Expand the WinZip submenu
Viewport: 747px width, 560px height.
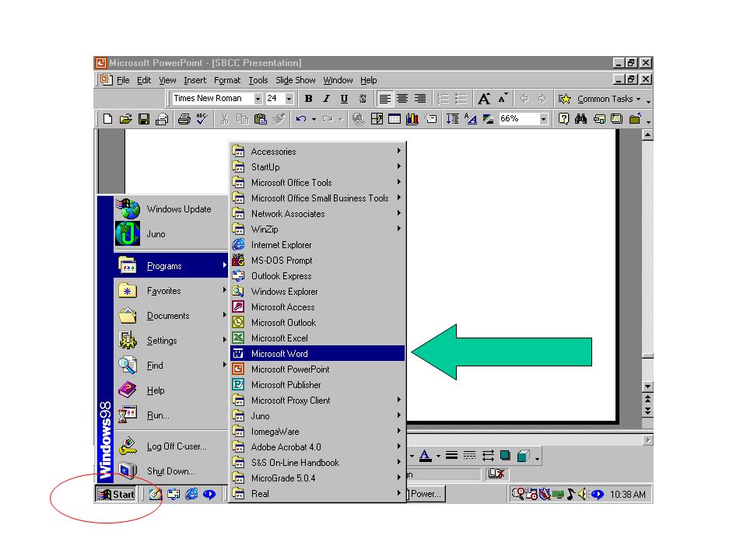coord(317,229)
